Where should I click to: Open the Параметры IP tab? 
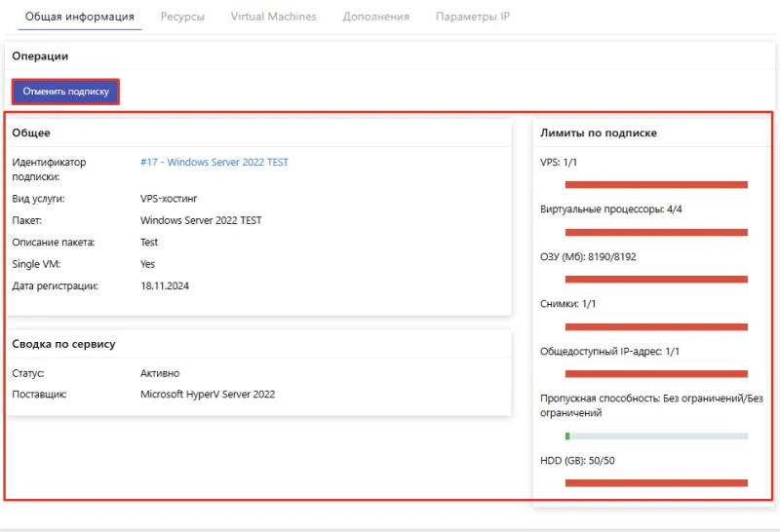tap(472, 17)
